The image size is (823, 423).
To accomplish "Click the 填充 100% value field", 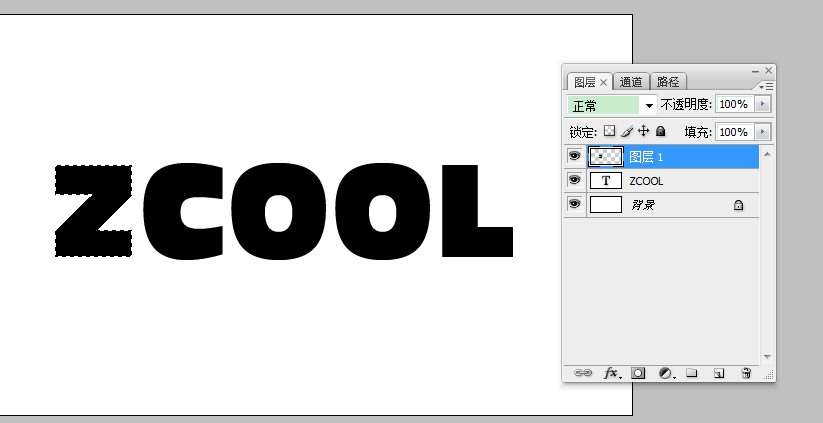I will click(735, 132).
